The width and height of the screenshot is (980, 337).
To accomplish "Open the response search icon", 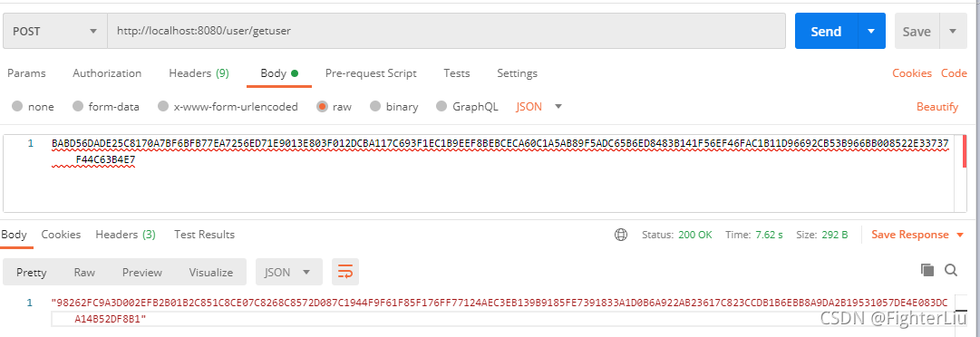I will [x=951, y=270].
